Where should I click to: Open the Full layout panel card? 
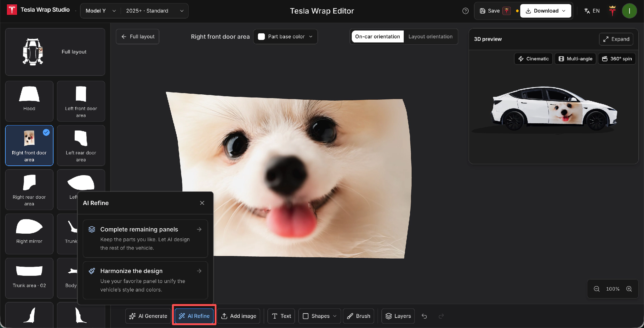click(55, 52)
